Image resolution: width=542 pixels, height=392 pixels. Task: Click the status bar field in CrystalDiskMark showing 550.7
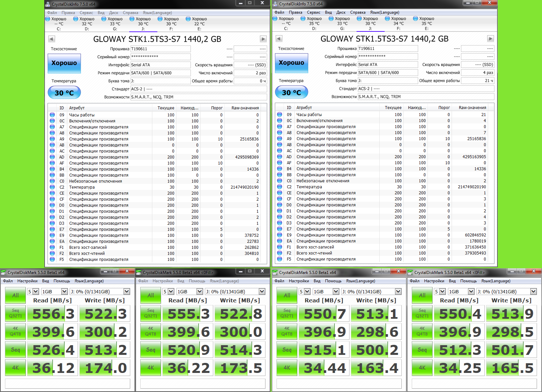[x=339, y=384]
